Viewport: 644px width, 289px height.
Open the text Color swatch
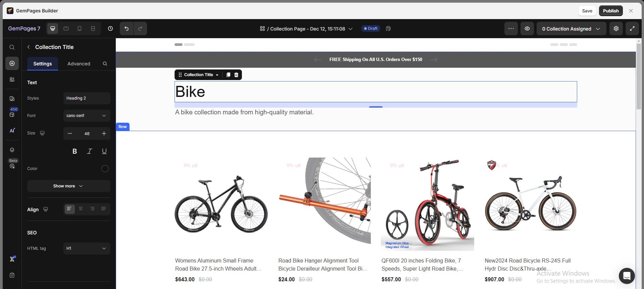(x=105, y=169)
